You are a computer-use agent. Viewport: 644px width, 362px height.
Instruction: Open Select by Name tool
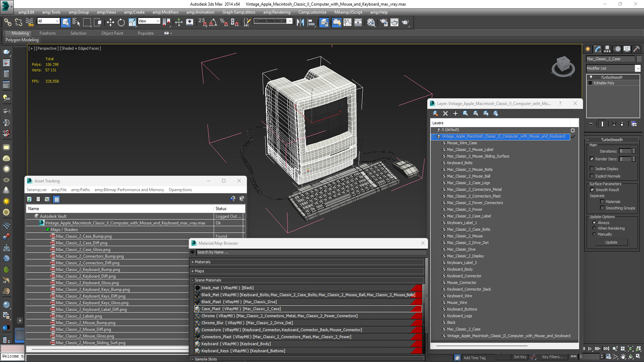[76, 22]
